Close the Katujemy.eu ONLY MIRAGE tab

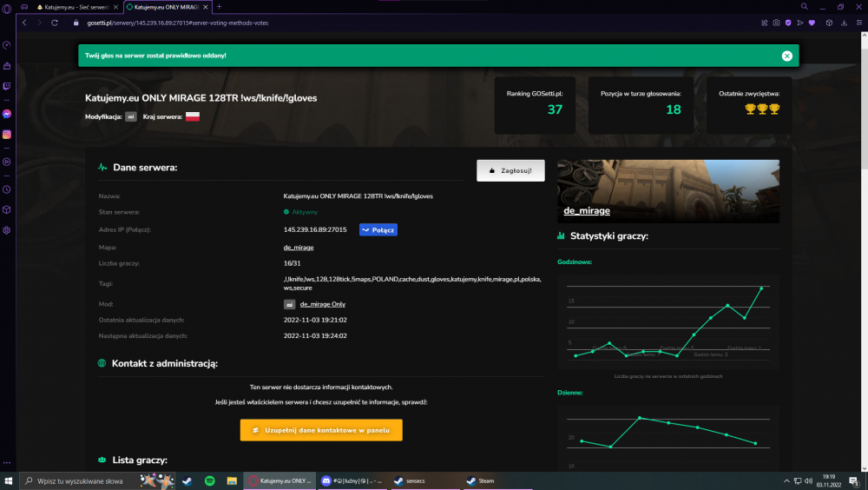tap(206, 7)
